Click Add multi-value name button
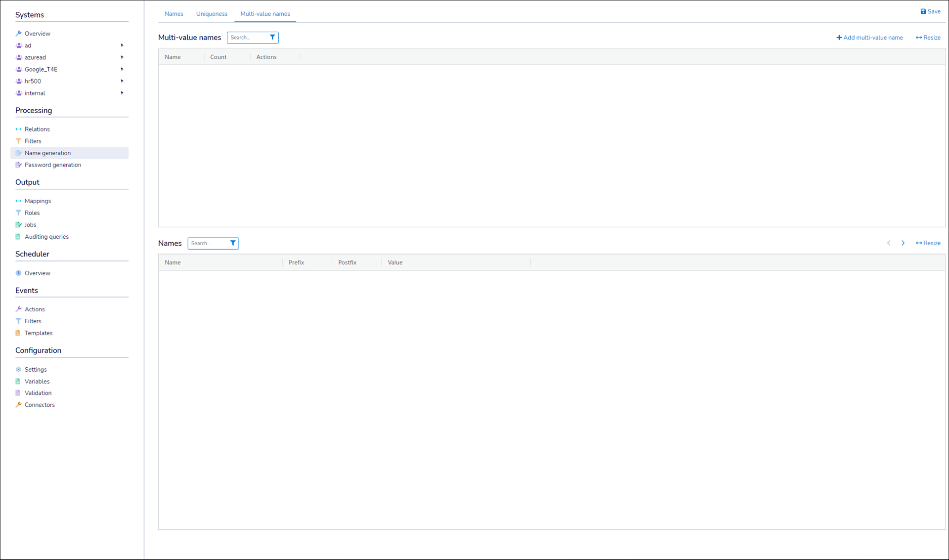Screen dimensions: 949x560 (869, 38)
